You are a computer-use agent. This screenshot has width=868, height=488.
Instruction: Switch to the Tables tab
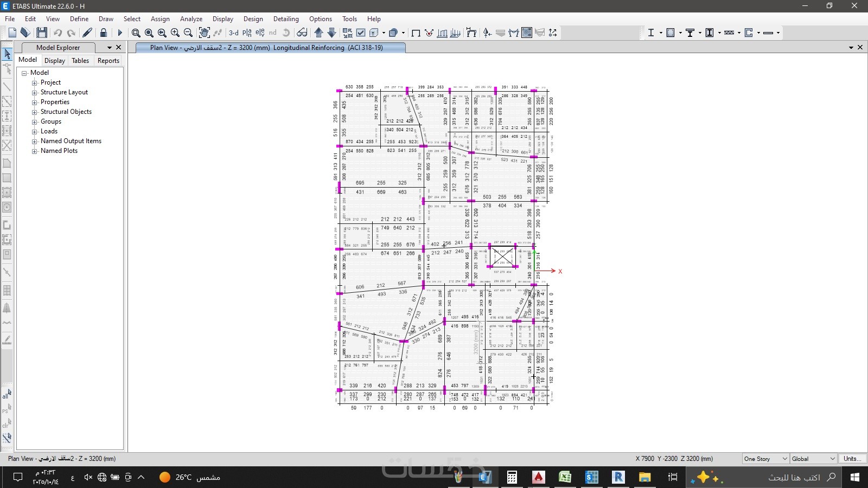pyautogui.click(x=80, y=60)
